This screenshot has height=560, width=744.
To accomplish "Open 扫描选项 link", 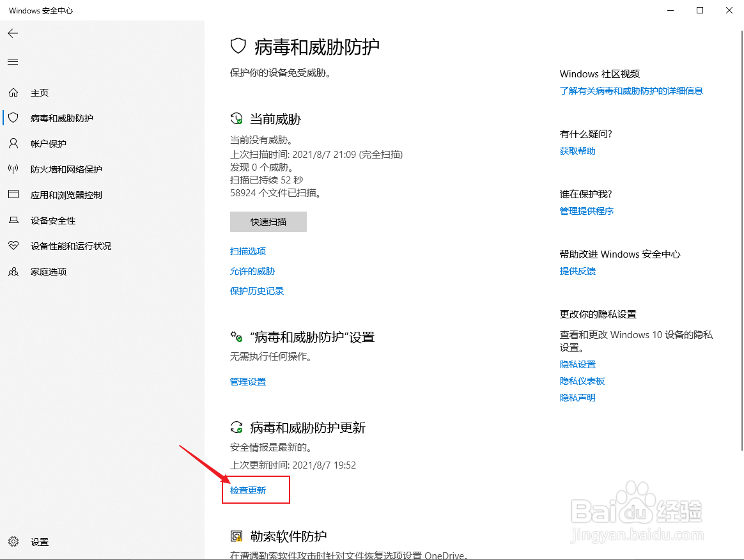I will coord(248,251).
